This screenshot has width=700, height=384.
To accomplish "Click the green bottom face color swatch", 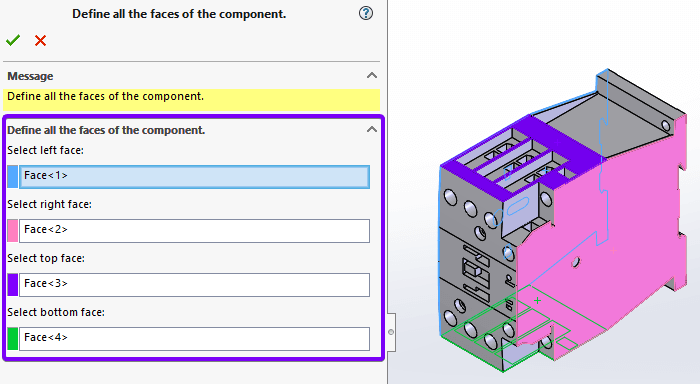I will [12, 338].
